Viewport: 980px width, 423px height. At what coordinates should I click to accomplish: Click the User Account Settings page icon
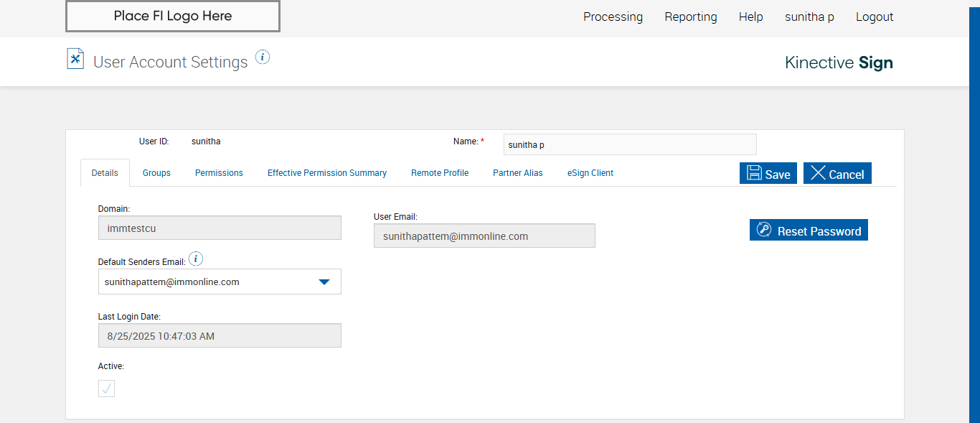pos(75,59)
